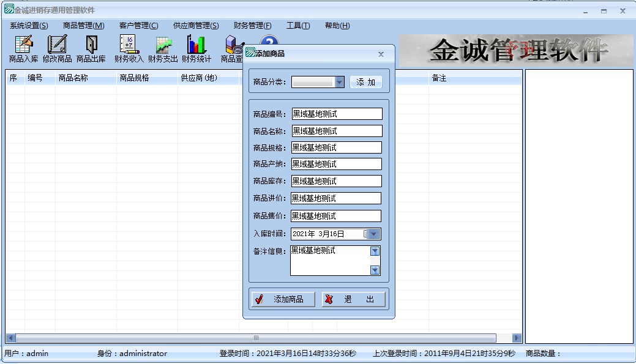This screenshot has height=364, width=636.
Task: Click the 商品规格 column header
Action: click(148, 78)
